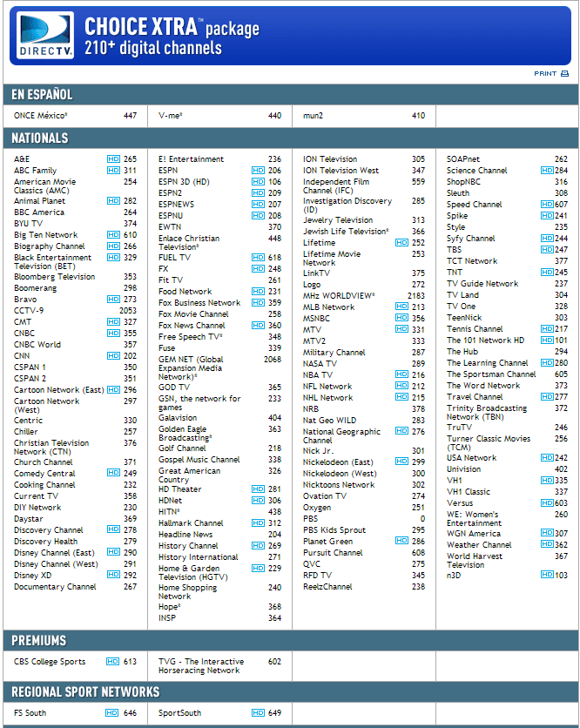Click the HD icon next to Big Ten Network
This screenshot has width=580, height=728.
click(113, 235)
